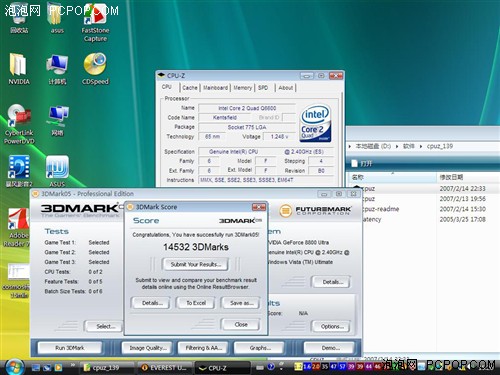The height and width of the screenshot is (375, 500).
Task: Click Submit Your Results button
Action: click(x=196, y=264)
